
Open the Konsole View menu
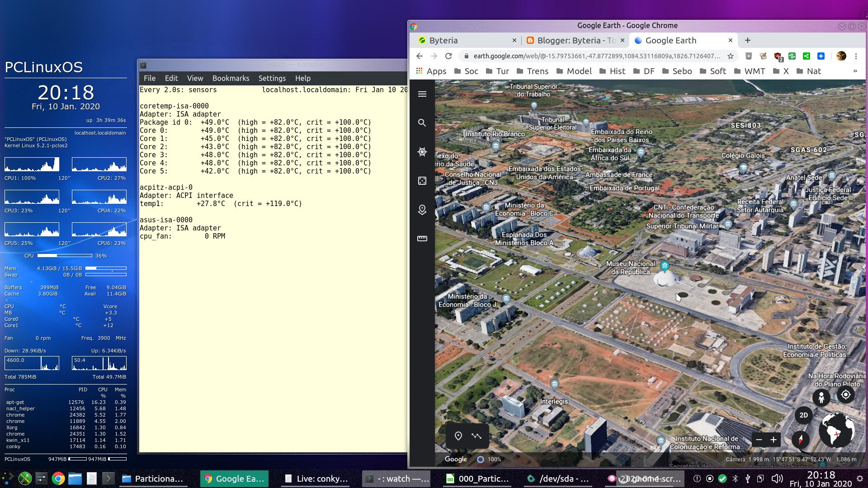(x=195, y=78)
